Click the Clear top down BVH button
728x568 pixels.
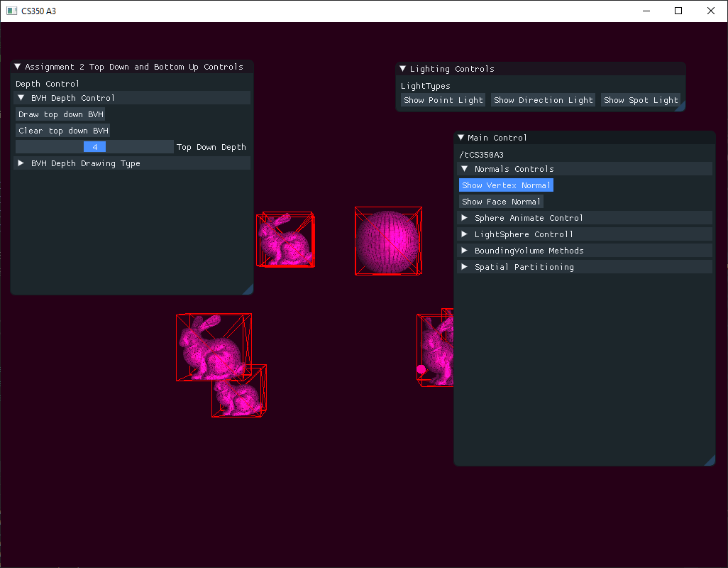point(62,130)
